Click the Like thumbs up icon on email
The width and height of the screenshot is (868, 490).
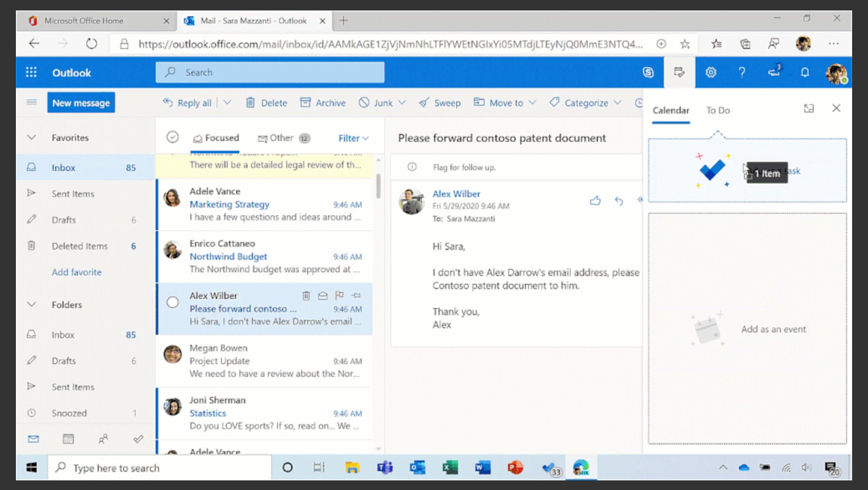coord(595,201)
